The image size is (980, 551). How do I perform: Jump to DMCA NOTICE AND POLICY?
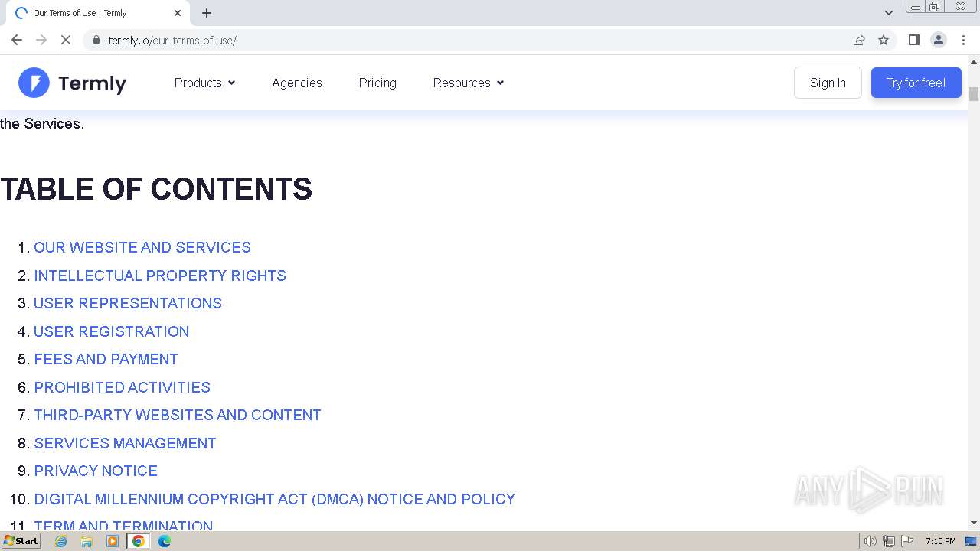pos(275,499)
